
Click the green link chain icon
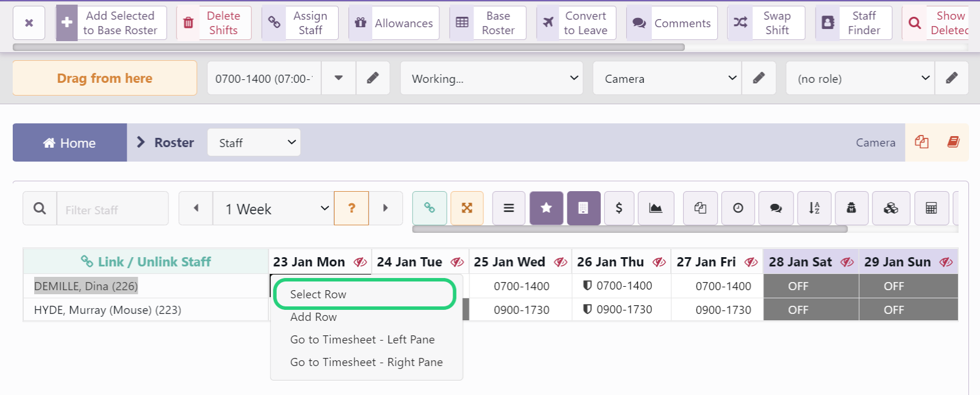tap(429, 208)
